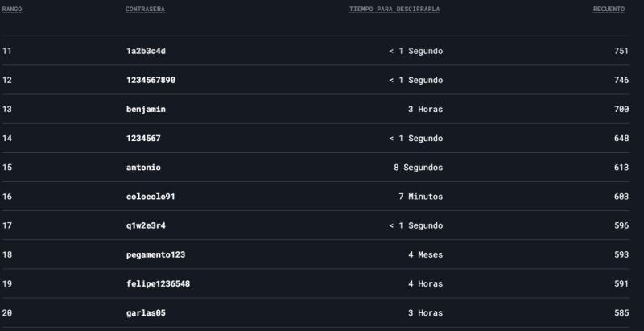Select the felipe1236548 entry

click(158, 283)
